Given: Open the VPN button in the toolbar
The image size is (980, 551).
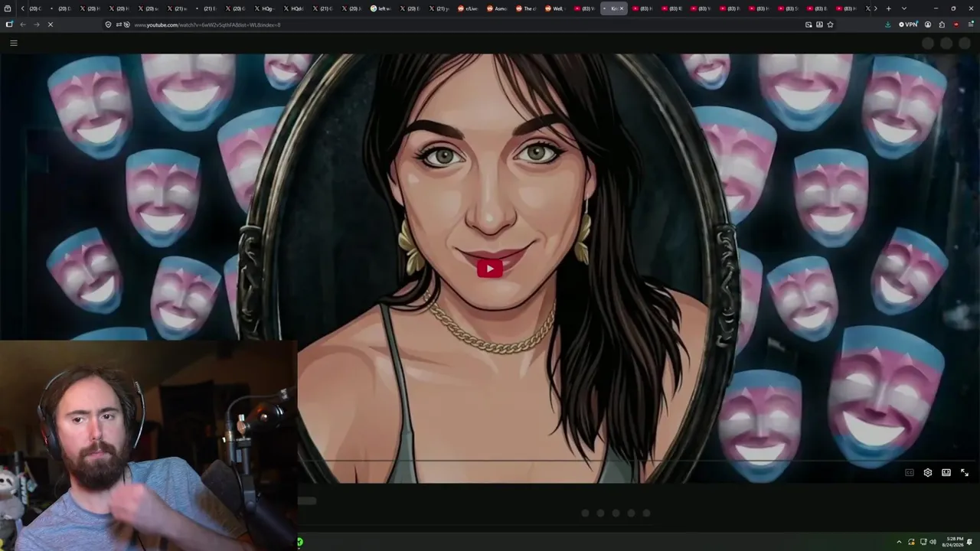Looking at the screenshot, I should pos(908,24).
